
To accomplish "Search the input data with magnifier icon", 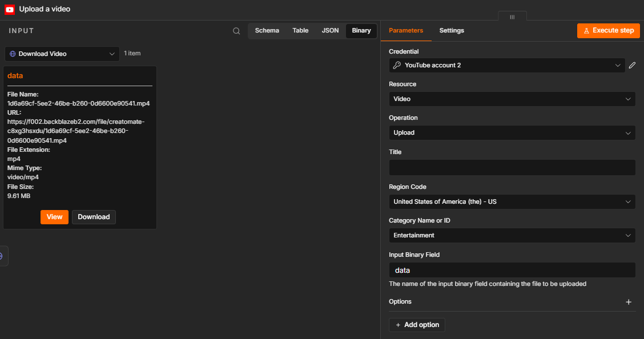I will (236, 31).
